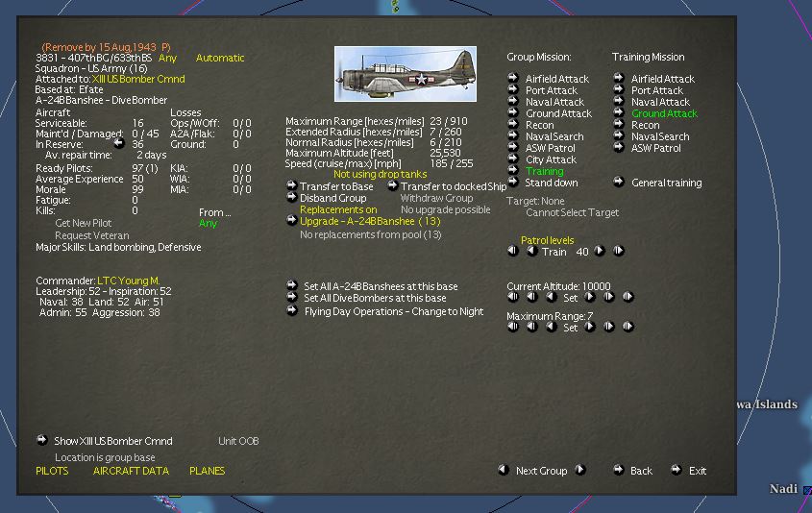Click Exit arrow icon
The height and width of the screenshot is (513, 812).
coord(677,470)
